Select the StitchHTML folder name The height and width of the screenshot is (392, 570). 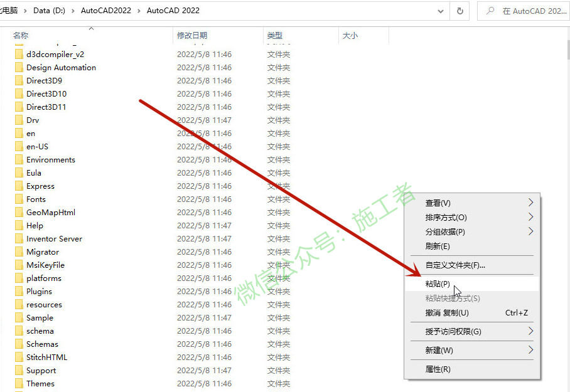[46, 357]
